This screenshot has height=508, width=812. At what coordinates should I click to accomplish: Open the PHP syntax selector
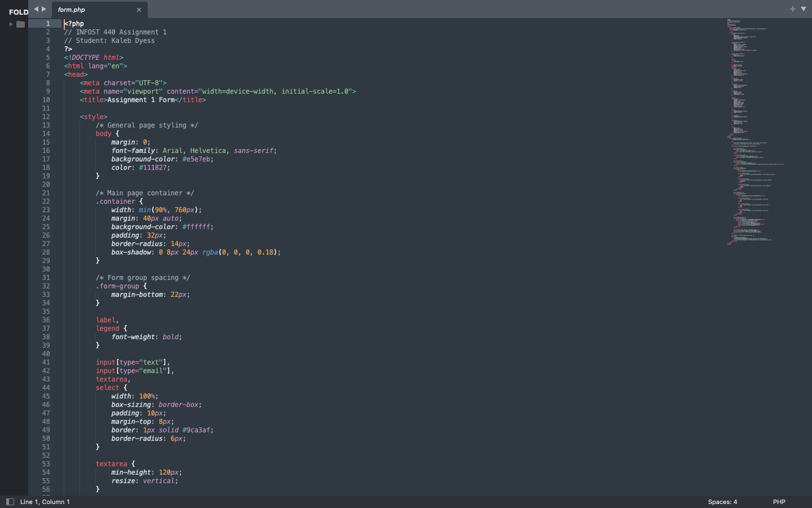point(779,502)
